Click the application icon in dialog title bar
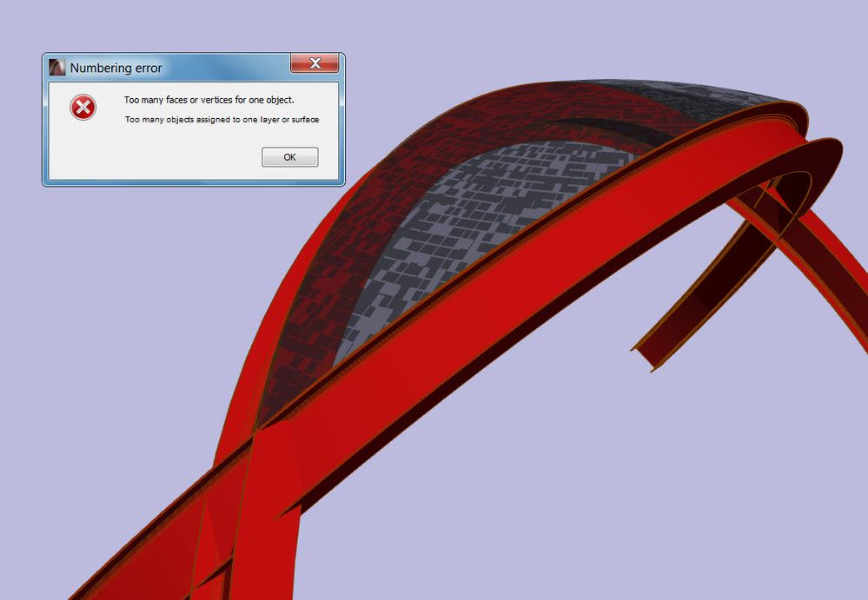 (57, 68)
